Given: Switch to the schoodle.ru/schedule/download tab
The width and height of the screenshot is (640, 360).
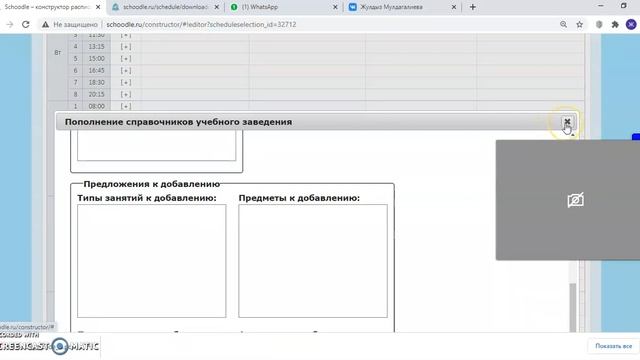Looking at the screenshot, I should [x=165, y=7].
